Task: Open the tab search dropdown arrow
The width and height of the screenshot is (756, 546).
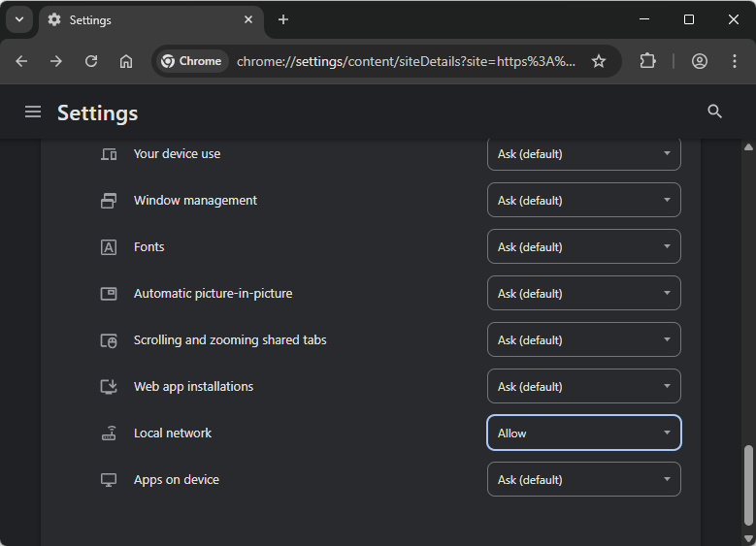Action: [x=18, y=19]
